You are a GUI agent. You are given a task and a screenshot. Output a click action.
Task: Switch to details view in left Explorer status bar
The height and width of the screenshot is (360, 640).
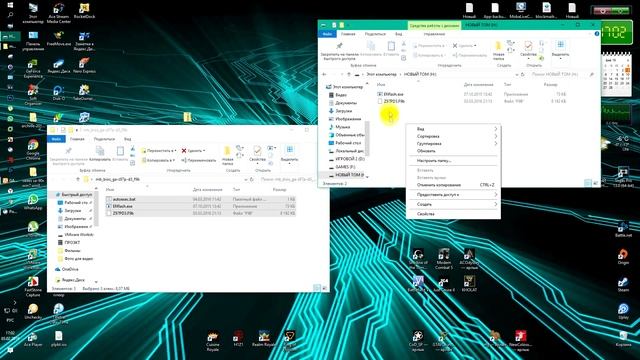click(317, 288)
